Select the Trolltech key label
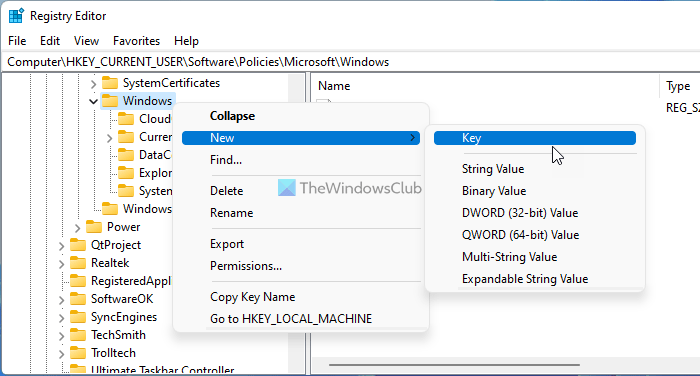This screenshot has width=700, height=376. coord(113,353)
